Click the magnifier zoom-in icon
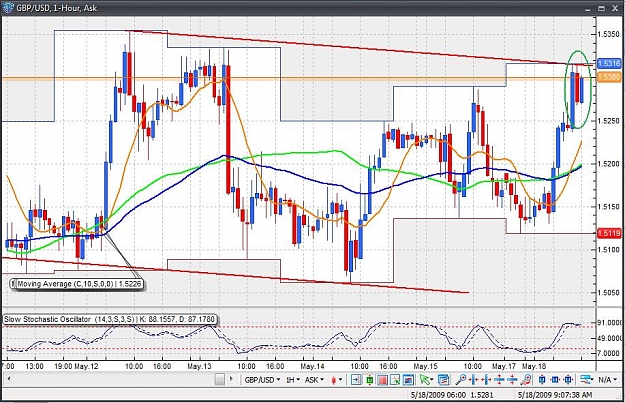Image resolution: width=625 pixels, height=403 pixels. pyautogui.click(x=461, y=379)
